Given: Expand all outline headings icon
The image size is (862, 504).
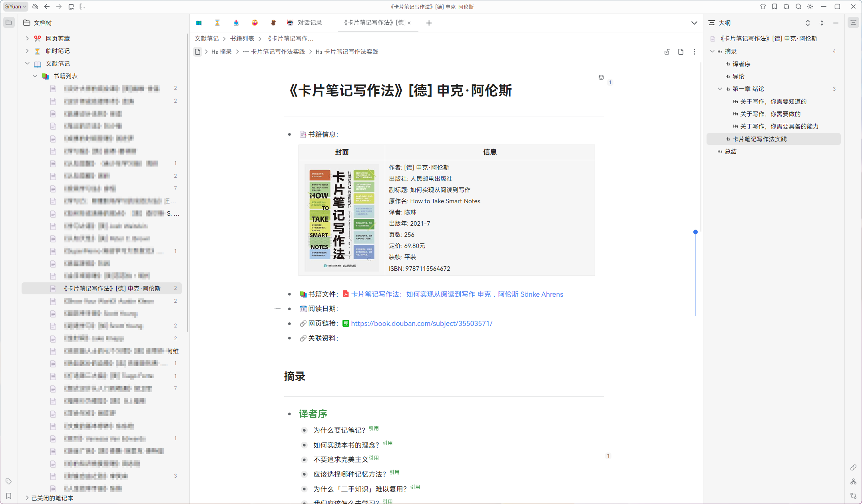Looking at the screenshot, I should tap(808, 23).
